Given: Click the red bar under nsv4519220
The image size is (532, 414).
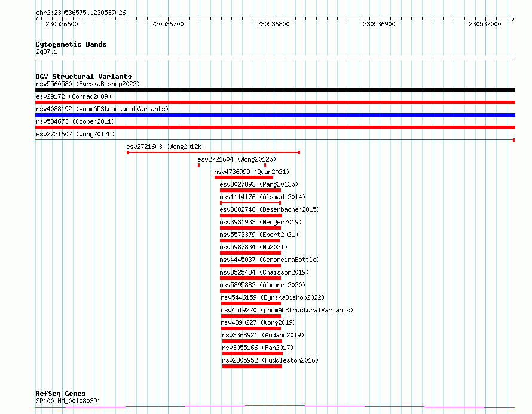Looking at the screenshot, I should coord(251,316).
